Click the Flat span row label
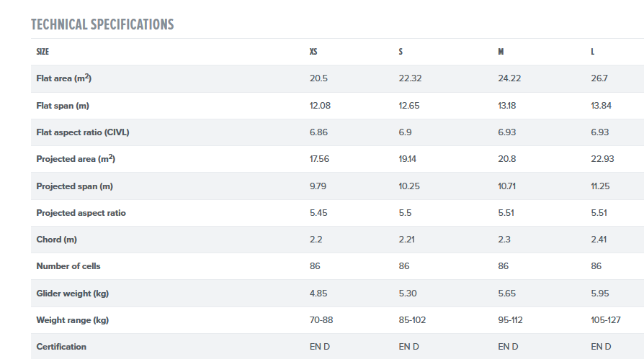The height and width of the screenshot is (359, 644). click(63, 106)
